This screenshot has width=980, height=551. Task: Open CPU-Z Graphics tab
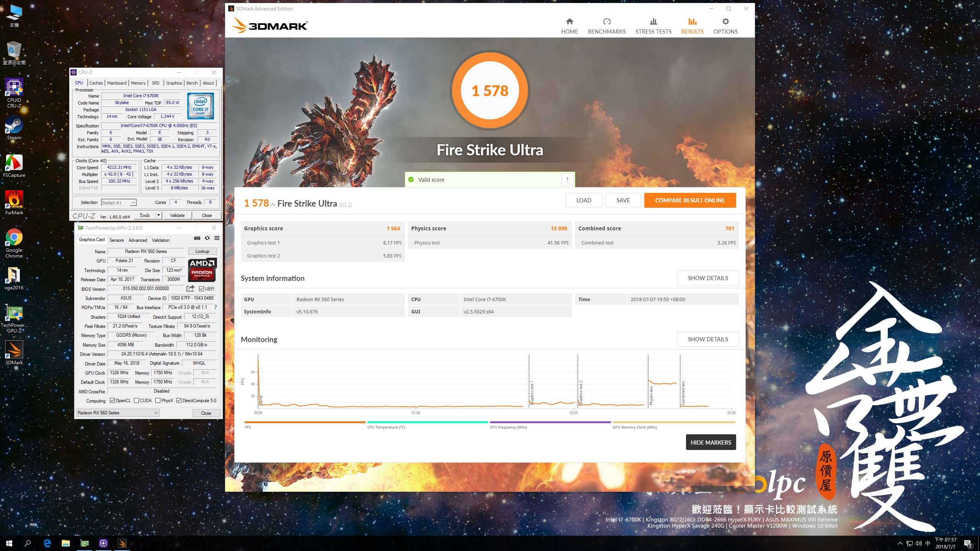point(174,83)
